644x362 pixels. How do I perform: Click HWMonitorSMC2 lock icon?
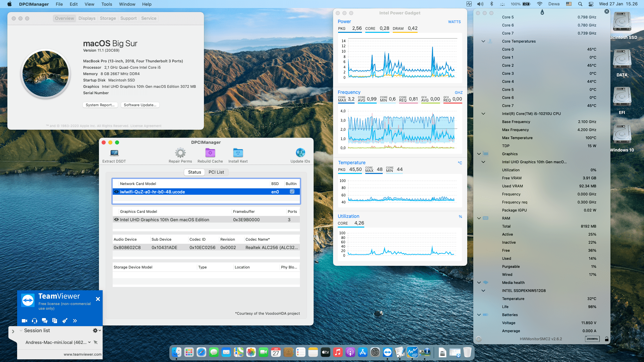tap(606, 339)
